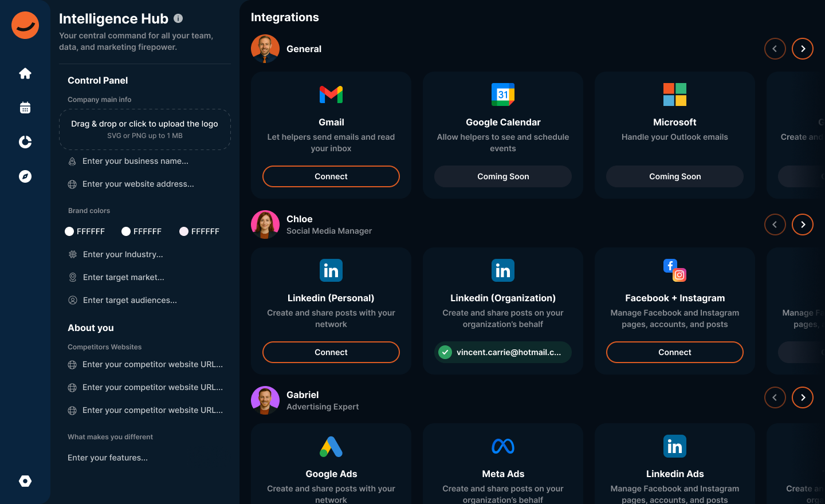Show previous Gabriel integrations
The height and width of the screenshot is (504, 825).
click(x=775, y=397)
